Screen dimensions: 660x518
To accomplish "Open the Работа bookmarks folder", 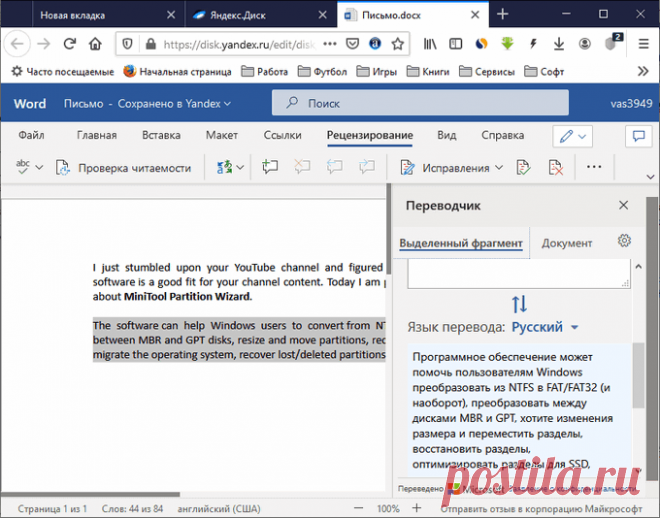I will click(x=264, y=72).
